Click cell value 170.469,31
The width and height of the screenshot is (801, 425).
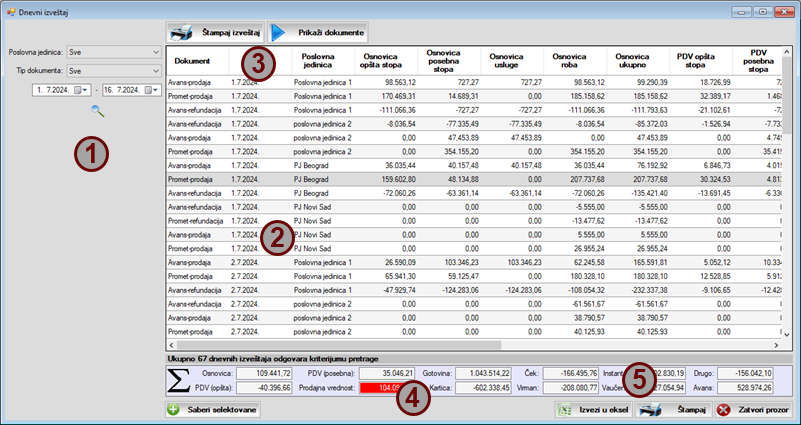pyautogui.click(x=399, y=96)
